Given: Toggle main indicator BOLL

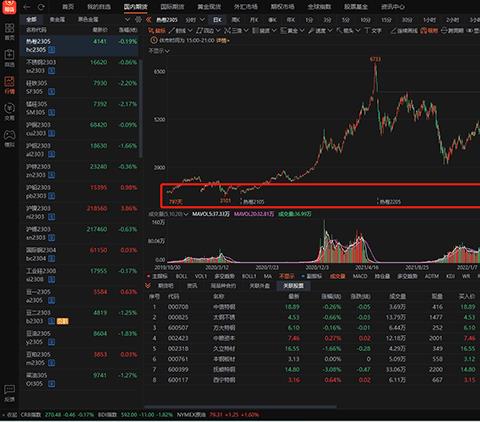Looking at the screenshot, I should click(181, 276).
